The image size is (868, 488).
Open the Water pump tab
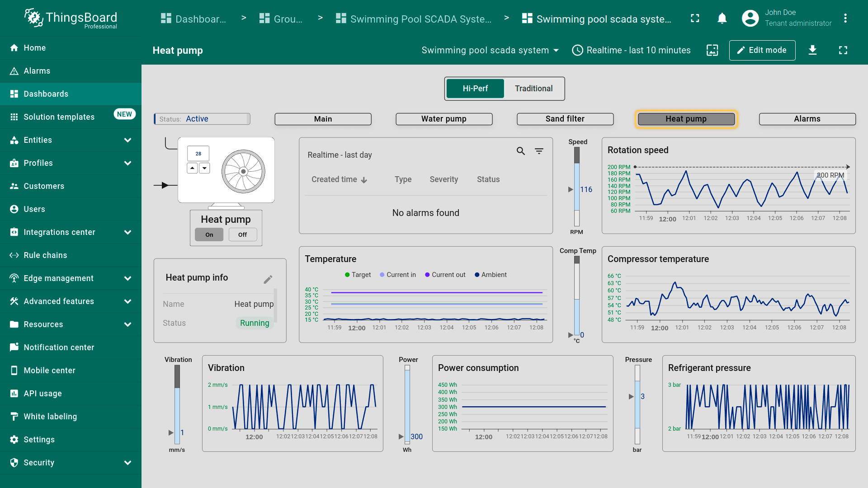click(443, 119)
